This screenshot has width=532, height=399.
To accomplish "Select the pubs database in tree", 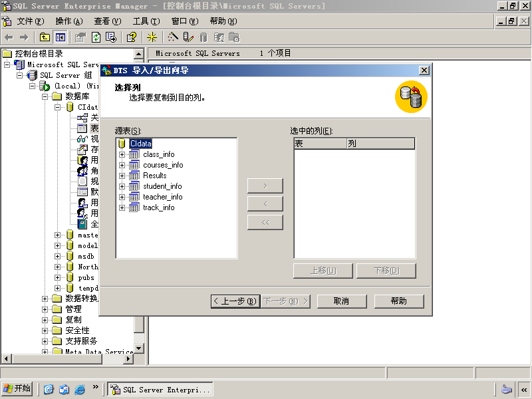I will pos(86,277).
